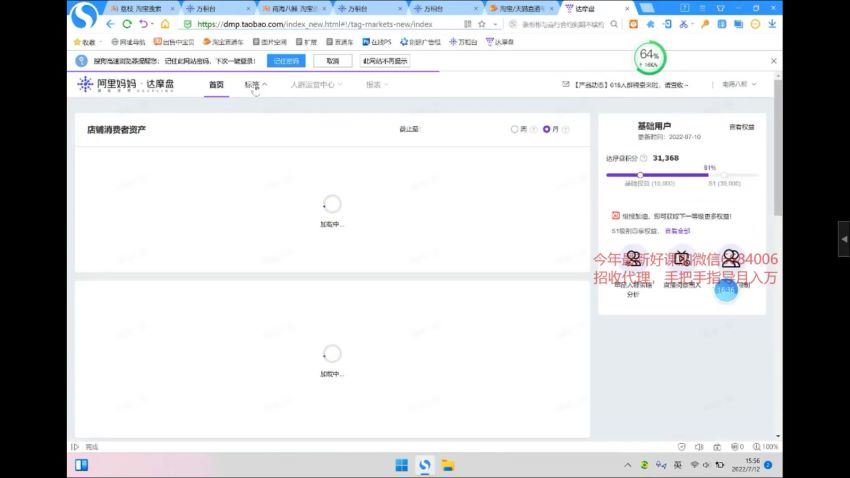Screen dimensions: 850x478
Task: Open the key password manager icon
Action: pyautogui.click(x=705, y=24)
